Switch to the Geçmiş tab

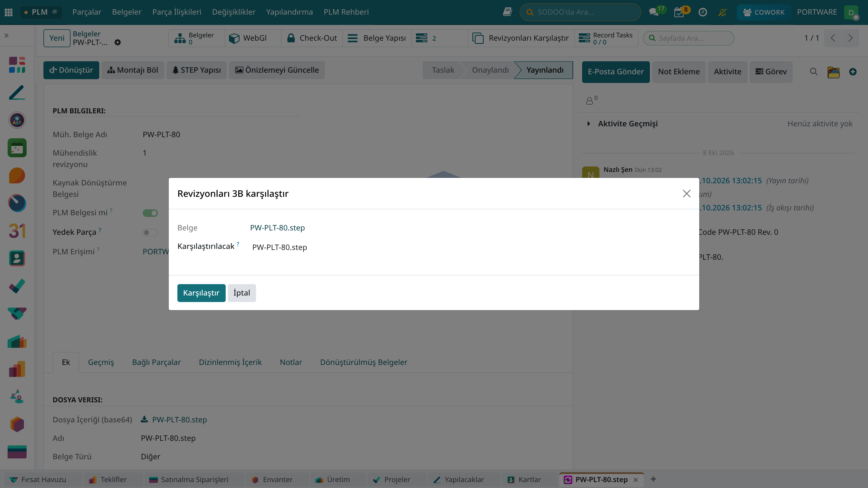[101, 362]
